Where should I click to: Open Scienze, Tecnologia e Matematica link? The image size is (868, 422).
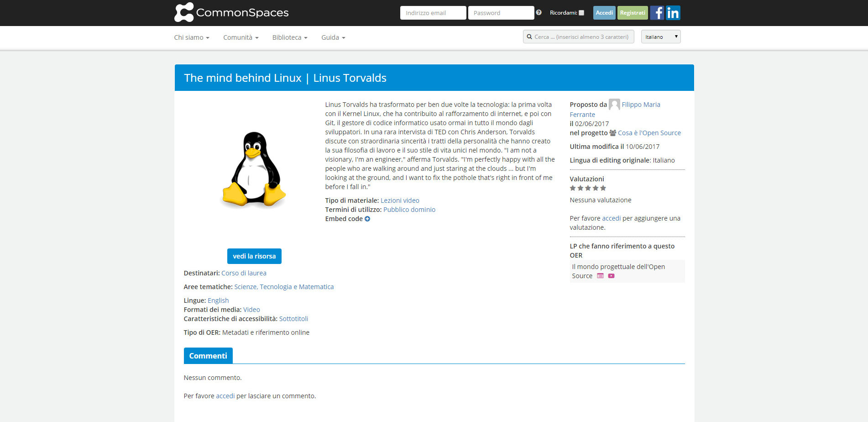pyautogui.click(x=284, y=287)
